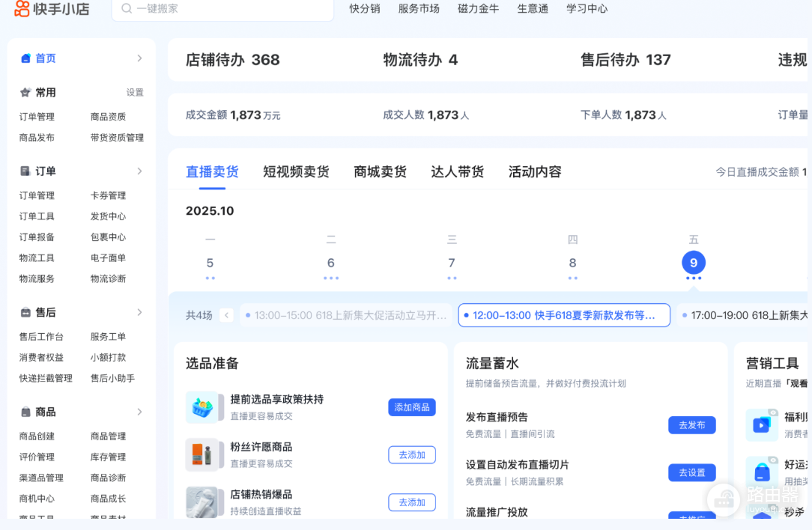Image resolution: width=812 pixels, height=530 pixels.
Task: Open 商品资质 under 常用
Action: click(108, 117)
